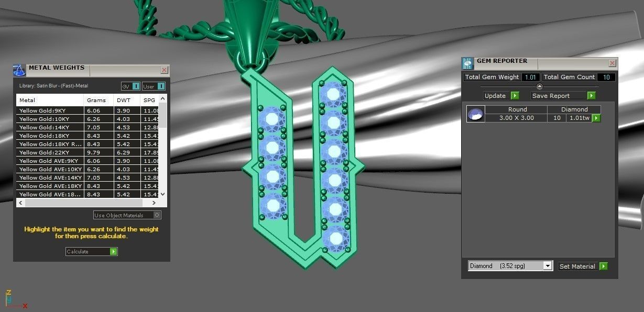Sort by the DWT column header
This screenshot has height=312, width=644.
(x=127, y=100)
